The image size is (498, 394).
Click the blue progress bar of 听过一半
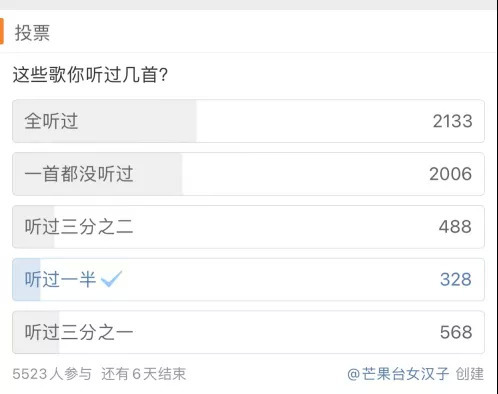[x=26, y=279]
